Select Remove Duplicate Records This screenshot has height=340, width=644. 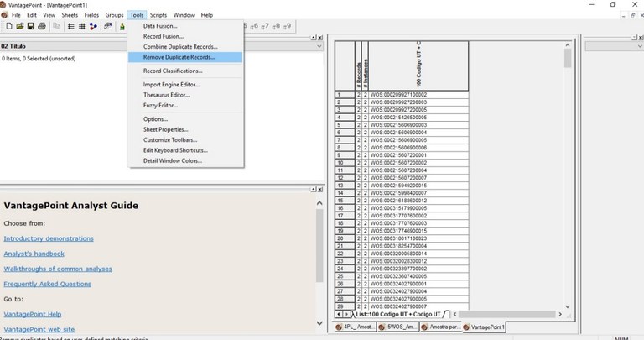[185, 57]
